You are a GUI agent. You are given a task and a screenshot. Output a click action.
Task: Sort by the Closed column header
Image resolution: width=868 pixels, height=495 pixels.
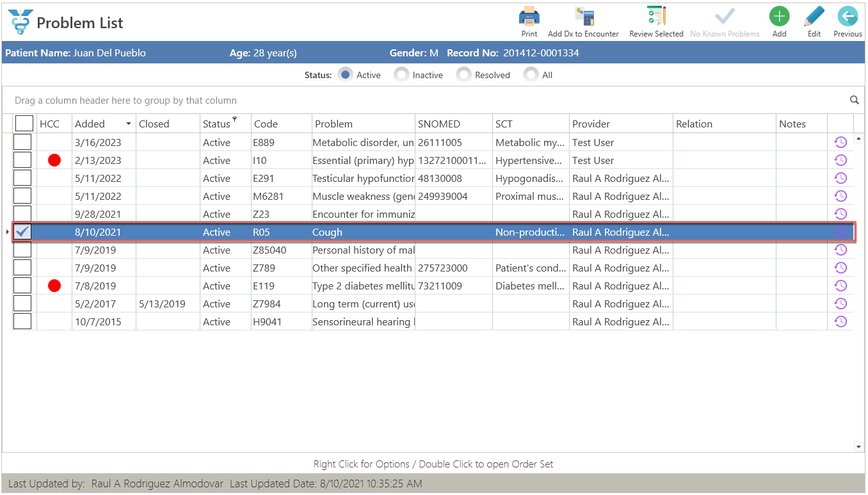click(x=168, y=124)
